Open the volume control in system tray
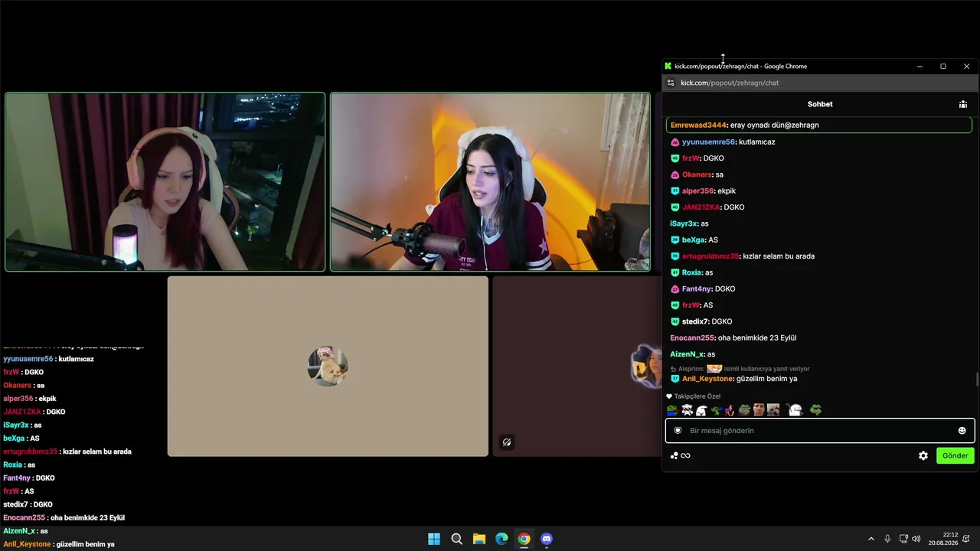 916,539
